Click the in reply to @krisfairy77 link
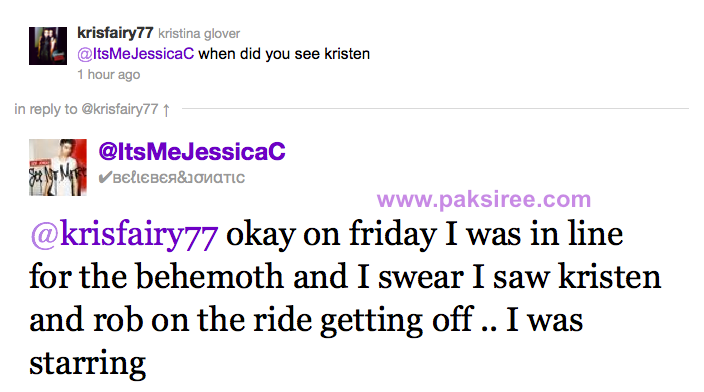Screen dimensions: 704x392 point(86,109)
